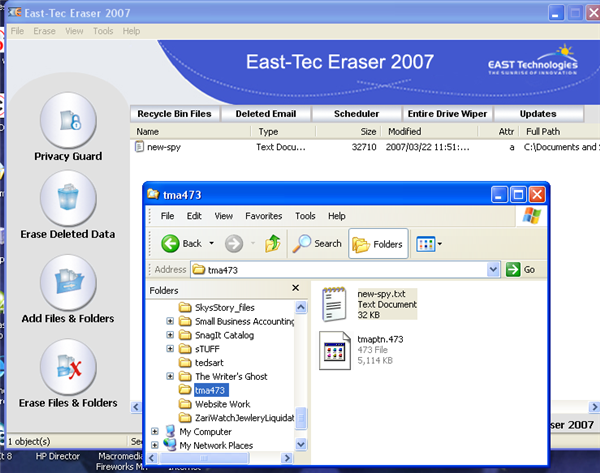Screen dimensions: 600x473
Task: Minimize the East-Tec Eraser 2007 window
Action: (x=556, y=13)
